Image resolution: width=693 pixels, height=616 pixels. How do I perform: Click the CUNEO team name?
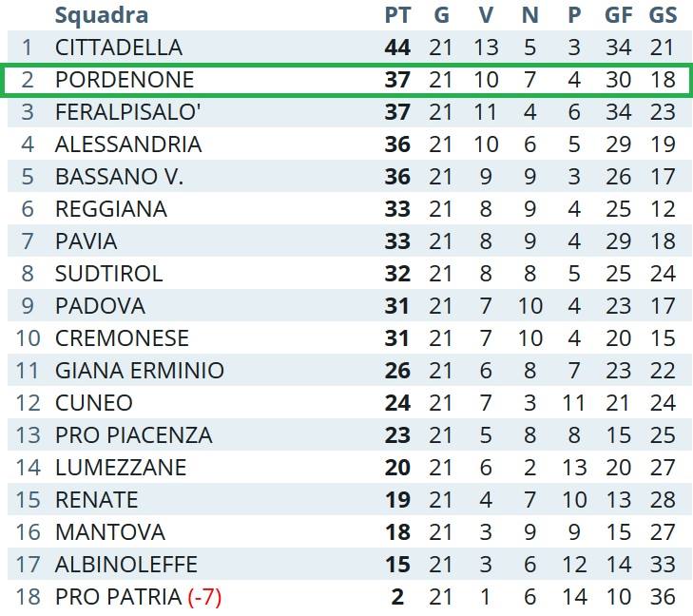tap(94, 402)
